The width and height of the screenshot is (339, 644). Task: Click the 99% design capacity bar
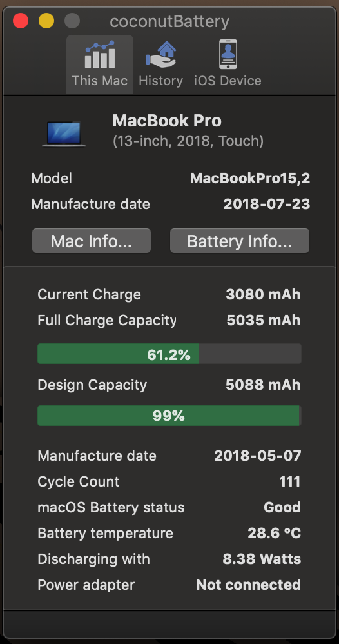pos(169,416)
